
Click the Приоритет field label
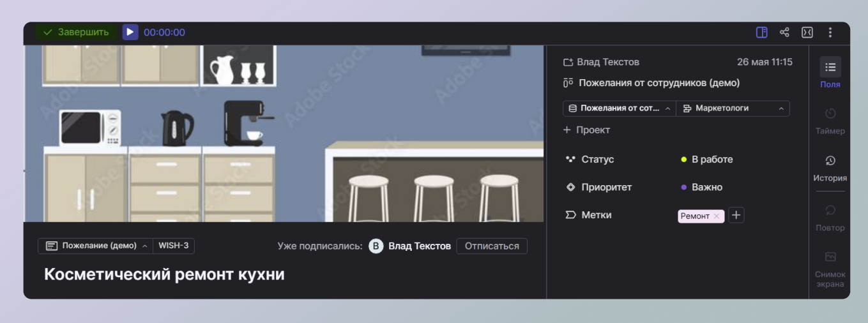[x=606, y=188]
